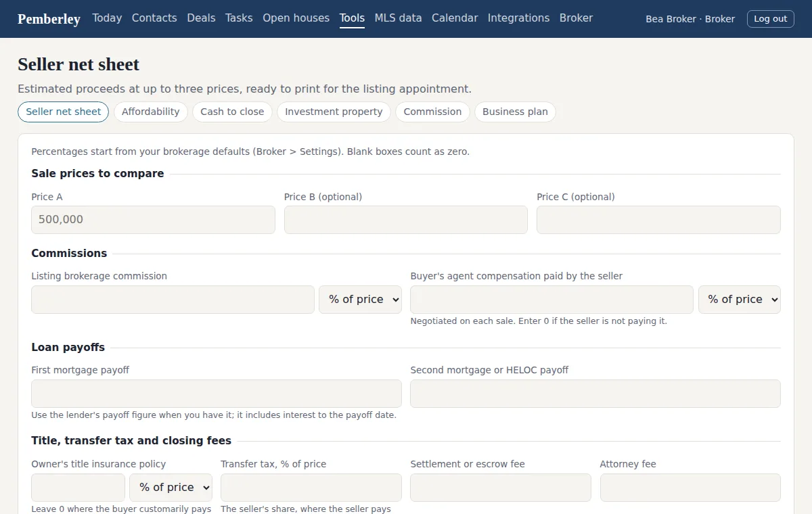The width and height of the screenshot is (812, 514).
Task: Switch to the Business plan tab
Action: [515, 112]
